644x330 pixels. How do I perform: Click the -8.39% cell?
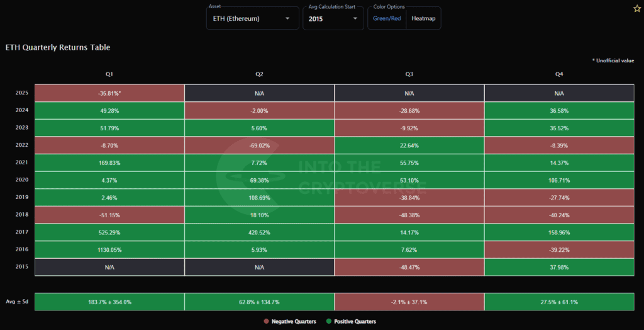[559, 145]
